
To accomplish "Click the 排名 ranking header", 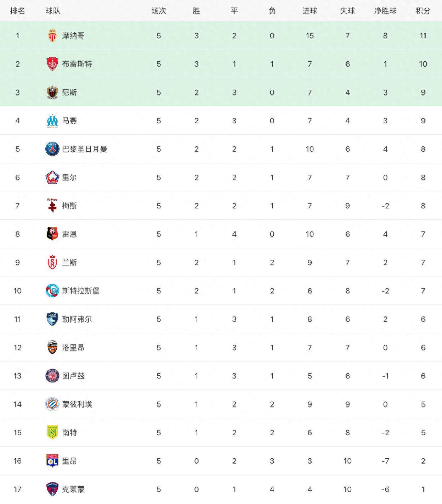I will point(17,11).
